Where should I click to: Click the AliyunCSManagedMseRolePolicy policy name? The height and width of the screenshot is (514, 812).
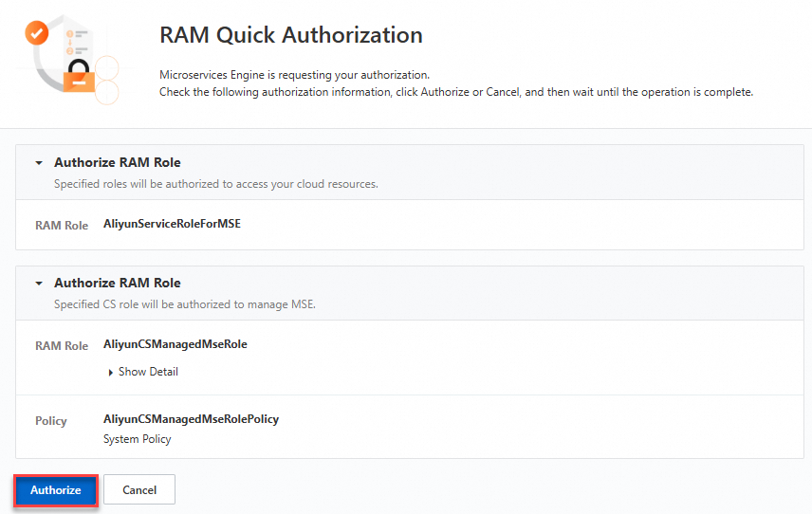tap(191, 419)
